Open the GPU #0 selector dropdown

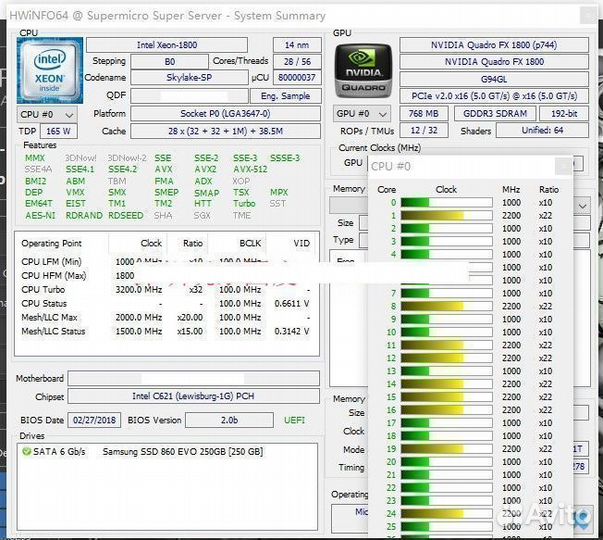[361, 114]
